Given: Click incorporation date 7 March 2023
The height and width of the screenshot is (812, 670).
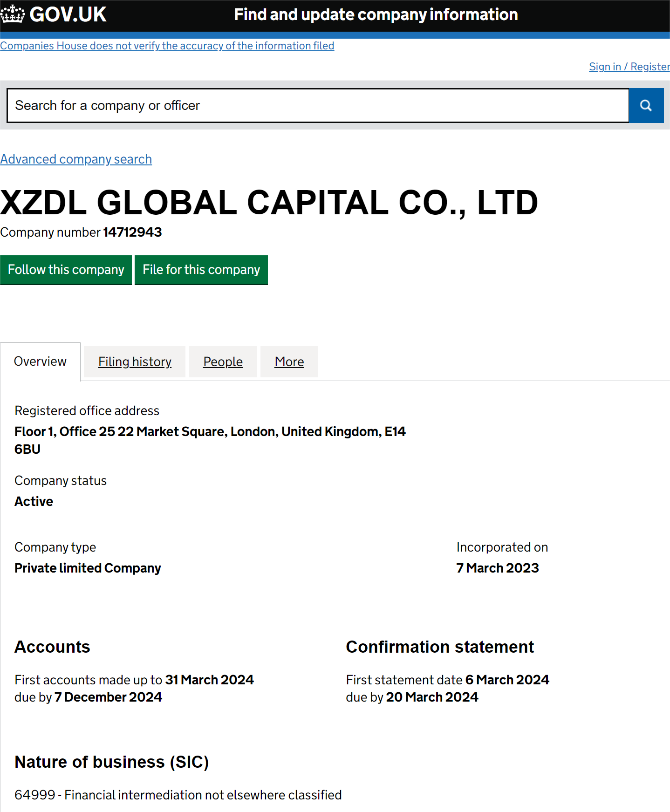Looking at the screenshot, I should pyautogui.click(x=498, y=568).
